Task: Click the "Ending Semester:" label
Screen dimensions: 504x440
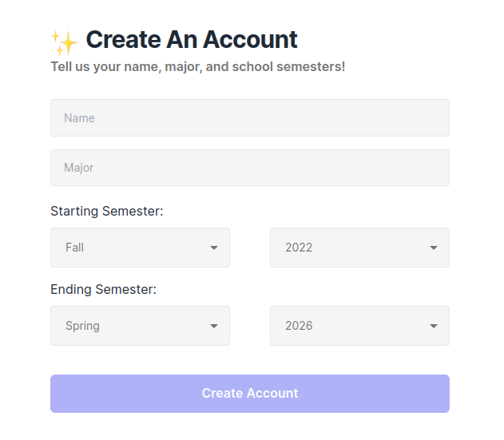Action: 104,289
